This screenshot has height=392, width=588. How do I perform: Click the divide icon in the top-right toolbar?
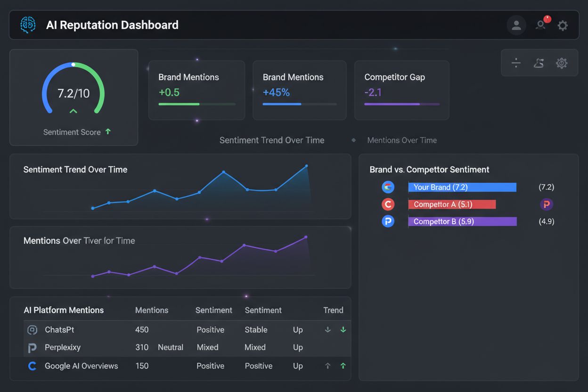(x=516, y=63)
